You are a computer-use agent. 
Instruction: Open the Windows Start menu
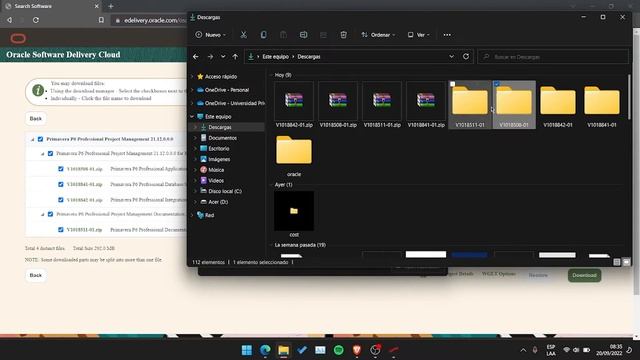click(x=247, y=350)
